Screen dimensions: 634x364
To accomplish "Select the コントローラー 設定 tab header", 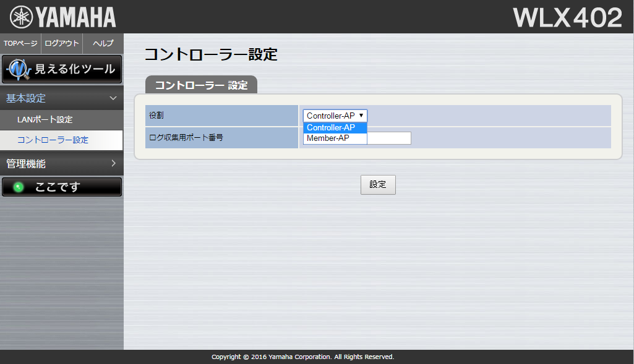I will click(x=201, y=85).
